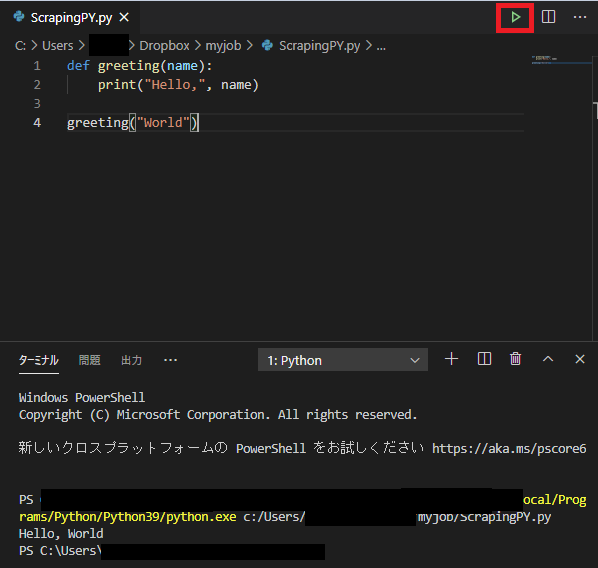The width and height of the screenshot is (598, 568).
Task: Click the Windows PowerShell header line in terminal
Action: click(82, 398)
